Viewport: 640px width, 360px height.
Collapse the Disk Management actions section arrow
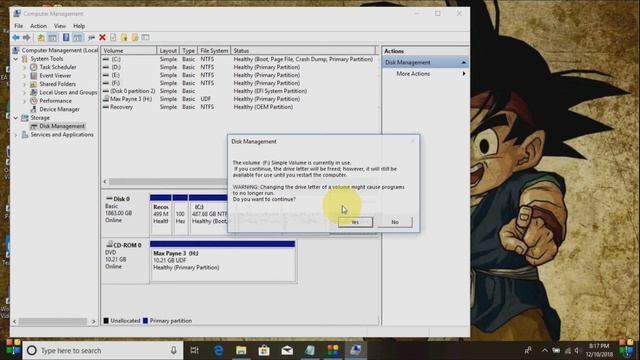pos(464,62)
